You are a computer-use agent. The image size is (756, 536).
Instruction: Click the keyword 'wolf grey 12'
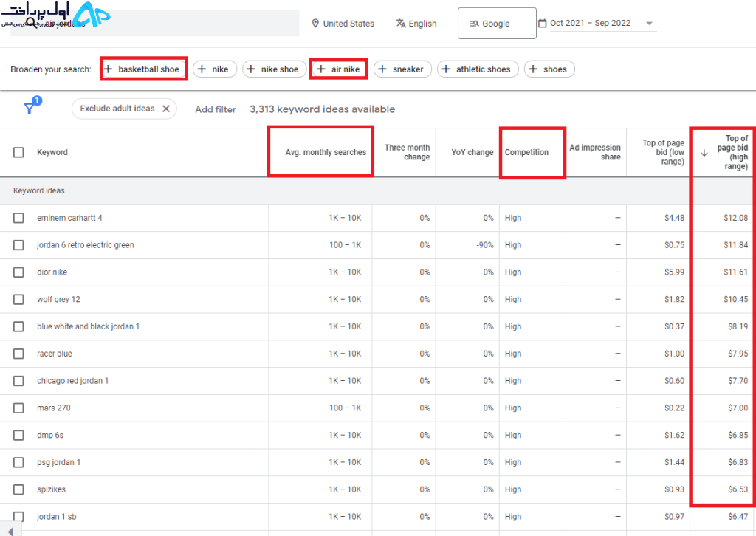[x=58, y=299]
